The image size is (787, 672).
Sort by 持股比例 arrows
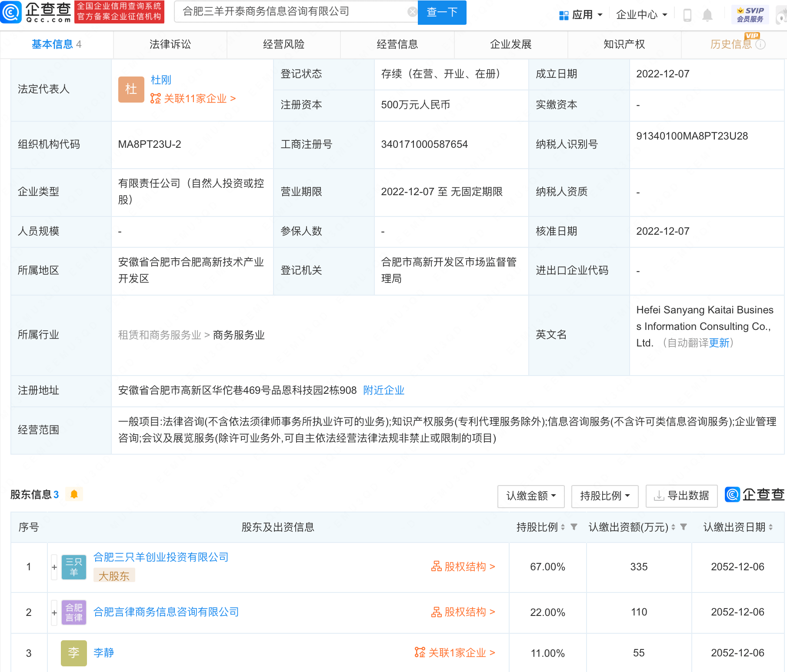(563, 527)
